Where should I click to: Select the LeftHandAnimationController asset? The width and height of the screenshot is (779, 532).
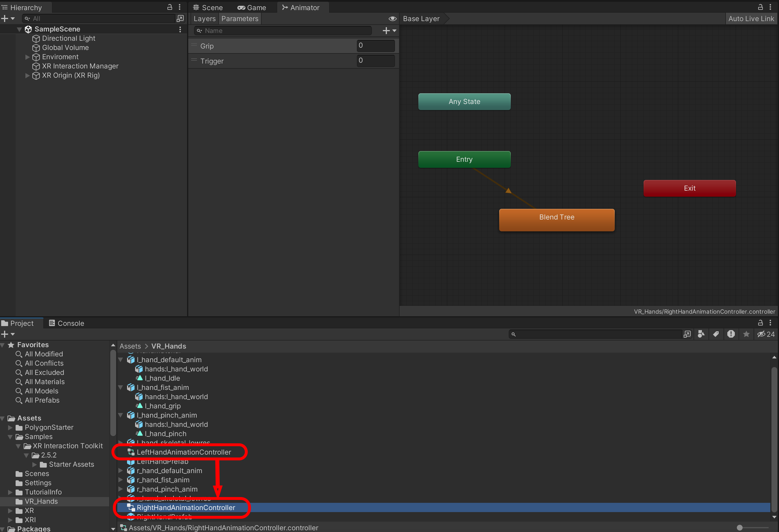pos(184,452)
